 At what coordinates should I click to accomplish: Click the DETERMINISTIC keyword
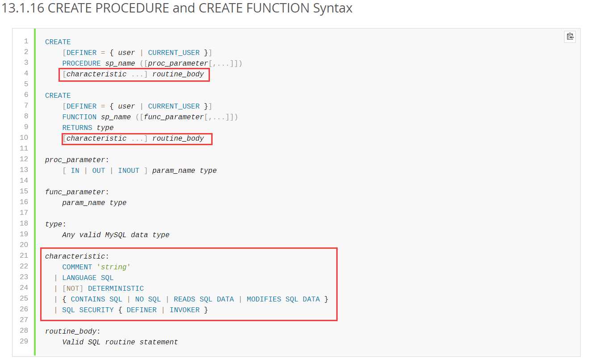tap(116, 289)
